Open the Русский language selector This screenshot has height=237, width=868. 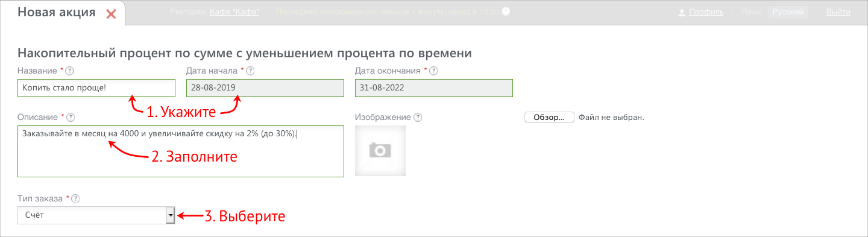[x=788, y=12]
